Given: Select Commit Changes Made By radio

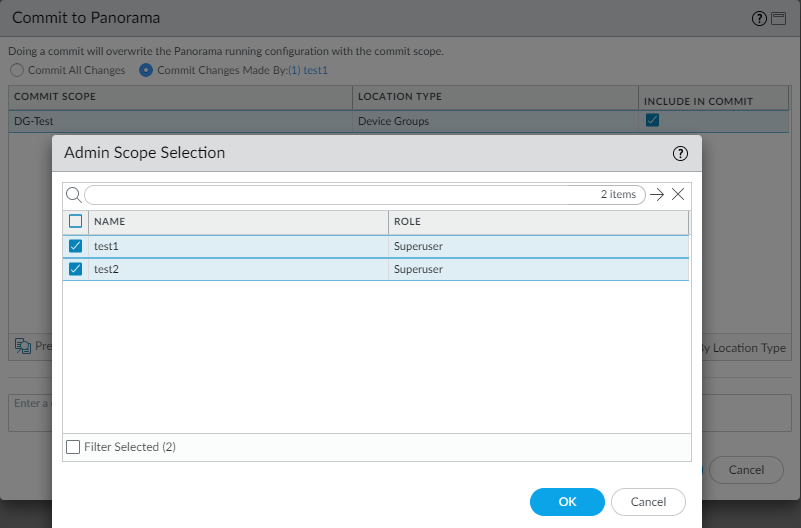Looking at the screenshot, I should pyautogui.click(x=146, y=70).
